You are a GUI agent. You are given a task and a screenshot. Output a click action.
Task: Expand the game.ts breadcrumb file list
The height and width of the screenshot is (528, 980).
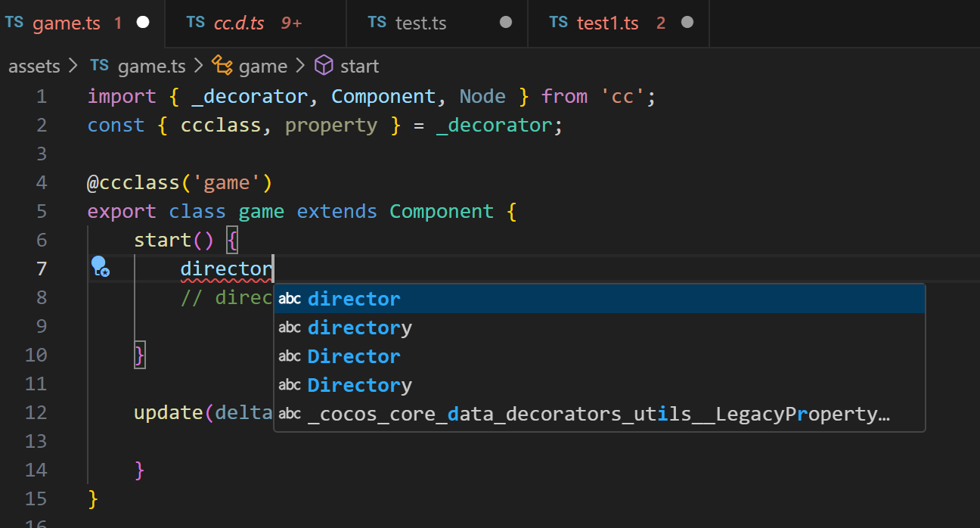151,67
